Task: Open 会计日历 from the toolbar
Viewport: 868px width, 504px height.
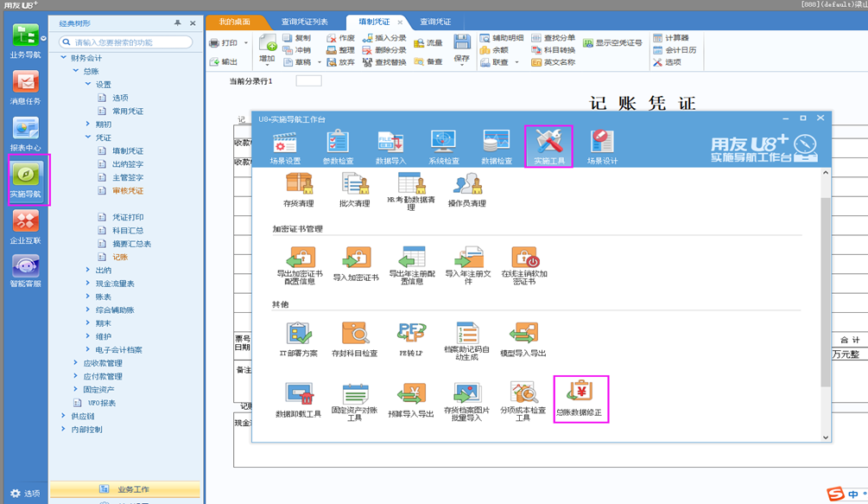Action: pos(675,50)
